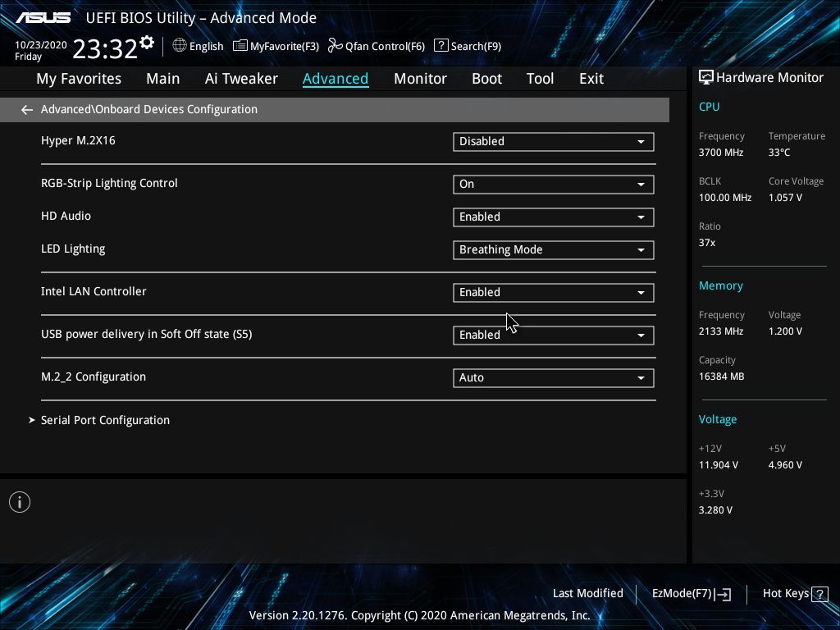Click the 1.200 V memory voltage value

pyautogui.click(x=785, y=331)
